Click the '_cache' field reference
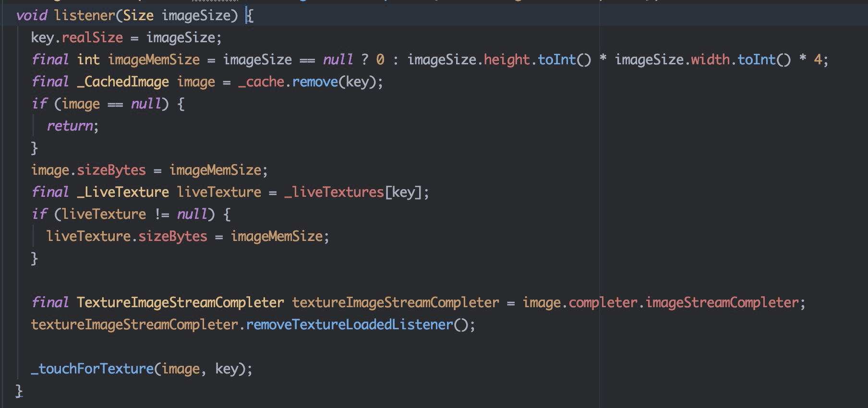 point(261,82)
